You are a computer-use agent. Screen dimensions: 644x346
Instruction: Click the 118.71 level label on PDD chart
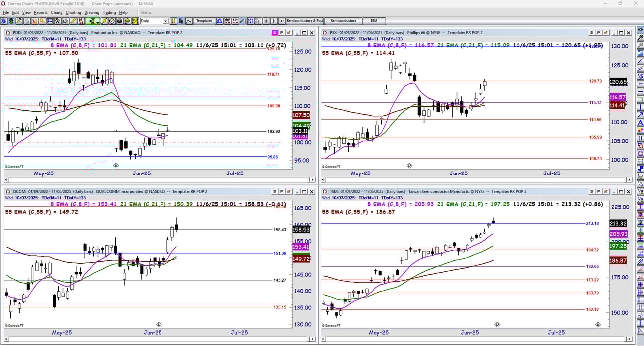[273, 74]
